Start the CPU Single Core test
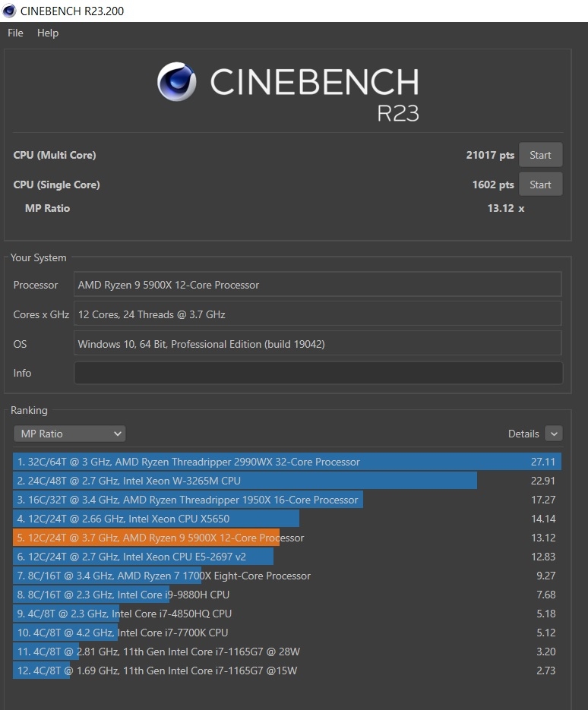588x710 pixels. (x=540, y=185)
